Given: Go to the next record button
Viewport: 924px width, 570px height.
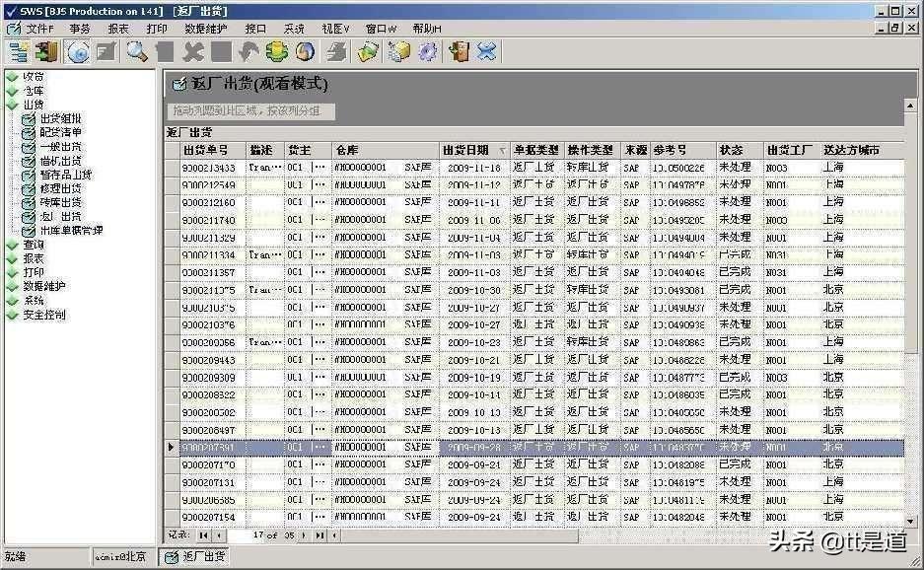Looking at the screenshot, I should pyautogui.click(x=304, y=535).
